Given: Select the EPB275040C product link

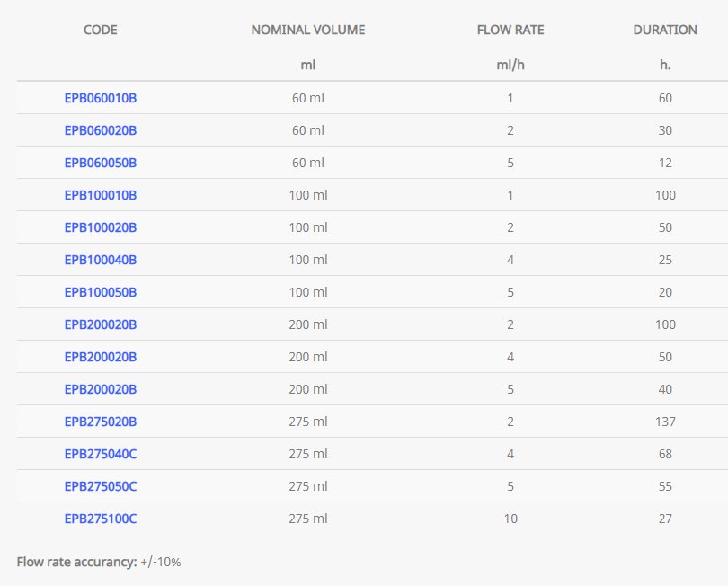Looking at the screenshot, I should 100,454.
